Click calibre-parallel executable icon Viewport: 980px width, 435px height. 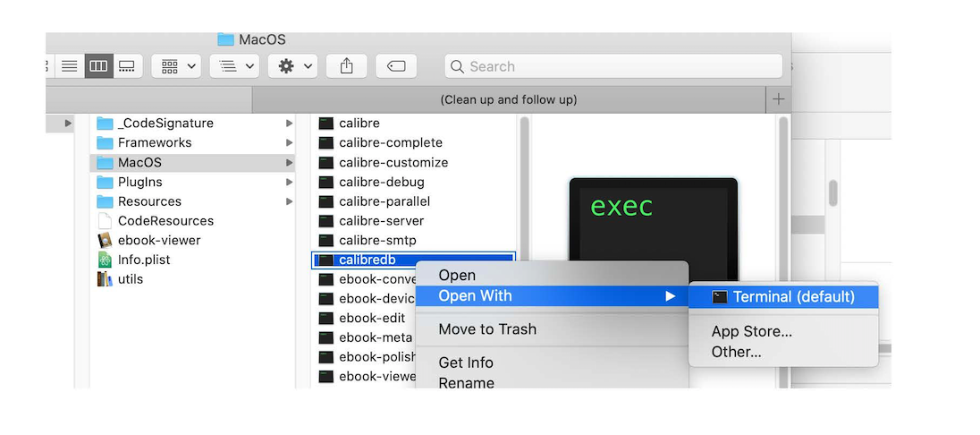[x=325, y=201]
